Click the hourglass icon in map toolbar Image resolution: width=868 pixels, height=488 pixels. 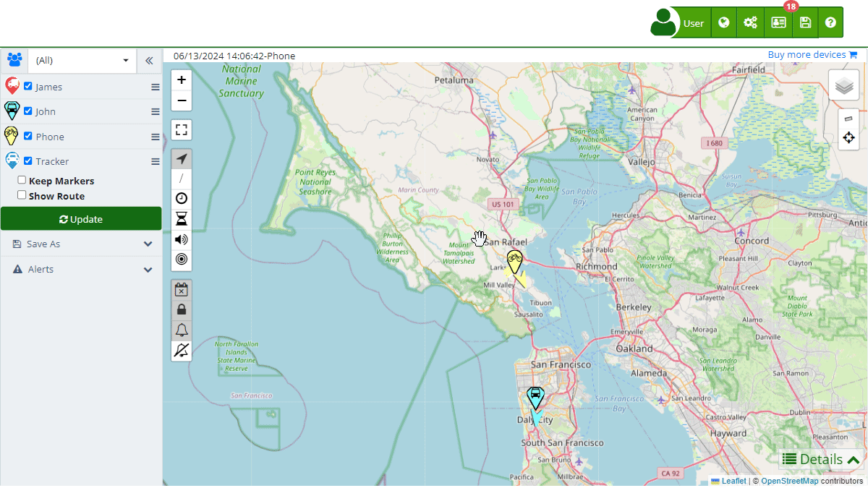pos(182,219)
